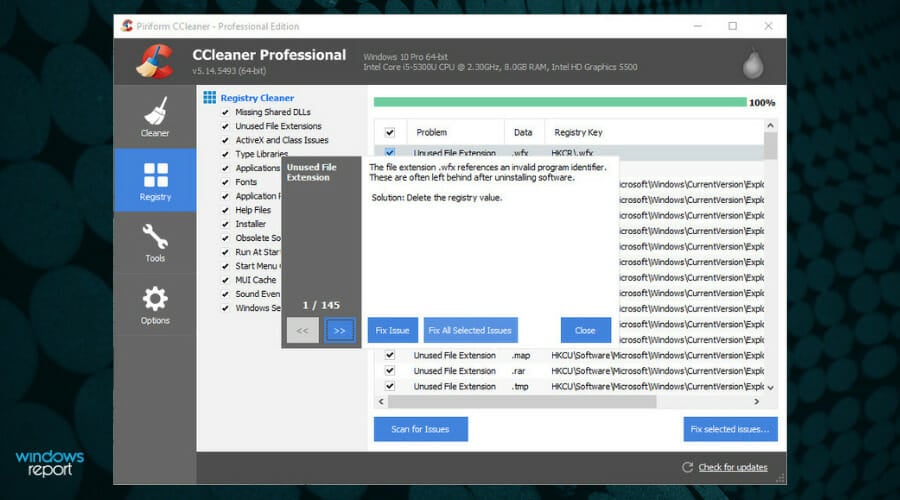The width and height of the screenshot is (900, 500).
Task: Toggle Unused File Extensions checkmark
Action: (x=225, y=126)
